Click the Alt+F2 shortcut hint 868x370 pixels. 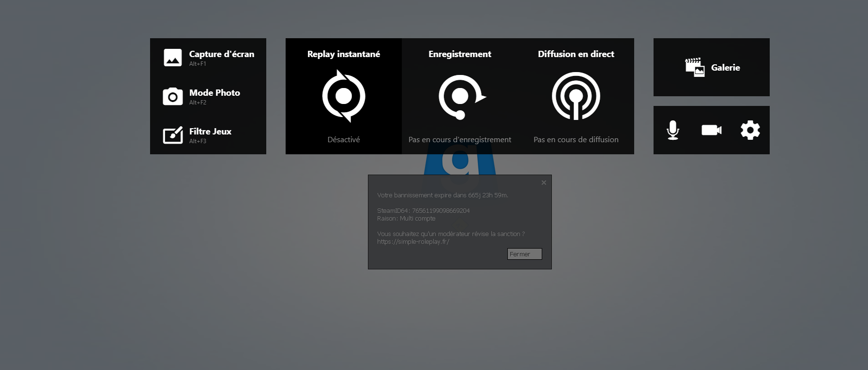198,103
